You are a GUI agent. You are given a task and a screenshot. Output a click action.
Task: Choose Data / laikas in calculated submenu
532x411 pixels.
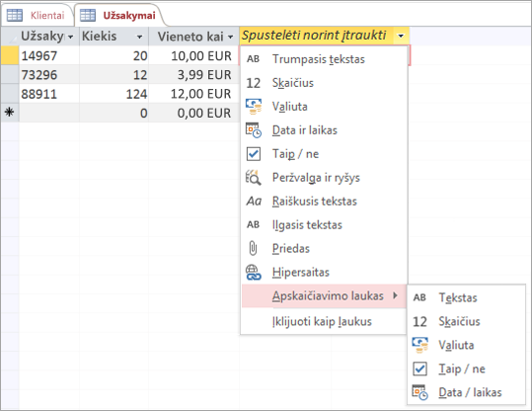click(x=466, y=392)
